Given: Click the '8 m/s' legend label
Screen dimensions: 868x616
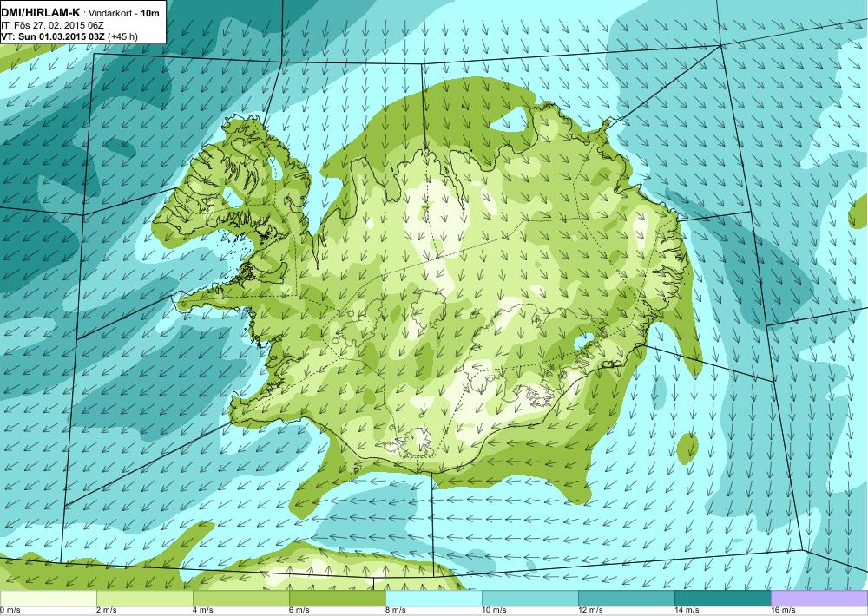Looking at the screenshot, I should pos(396,610).
